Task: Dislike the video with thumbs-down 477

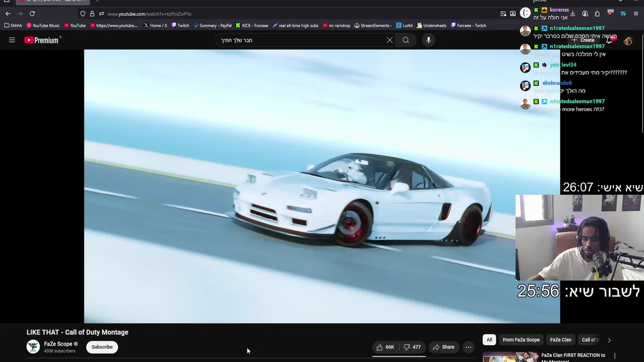Action: click(x=413, y=347)
